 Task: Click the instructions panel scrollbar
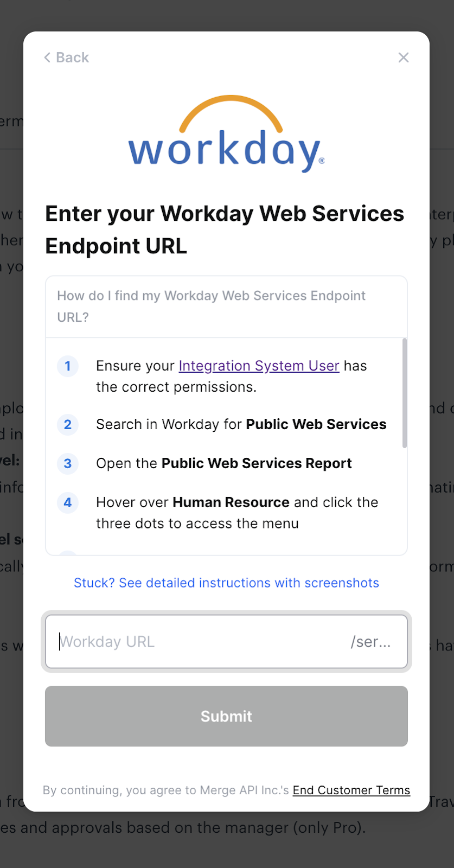tap(405, 393)
